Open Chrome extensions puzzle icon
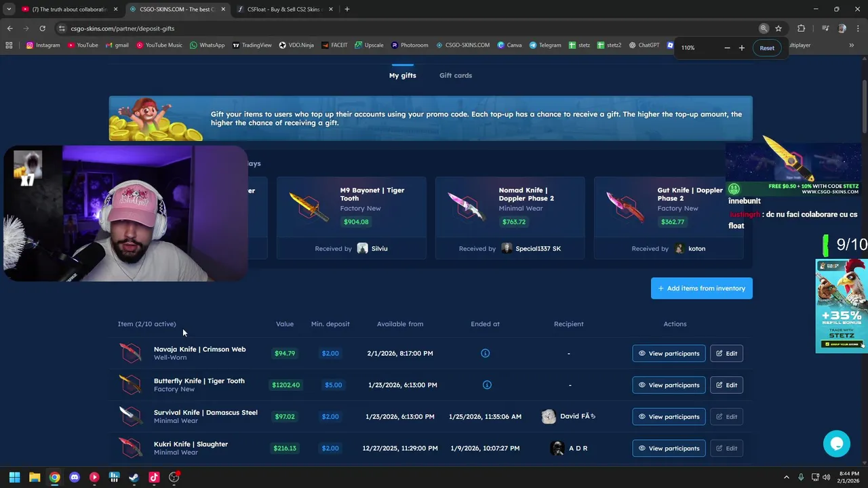This screenshot has width=868, height=488. [801, 28]
